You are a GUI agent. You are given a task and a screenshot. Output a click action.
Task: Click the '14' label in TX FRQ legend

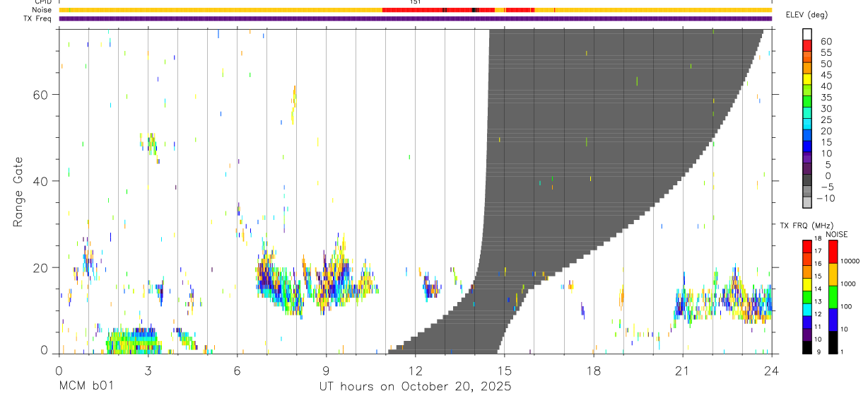pyautogui.click(x=817, y=289)
